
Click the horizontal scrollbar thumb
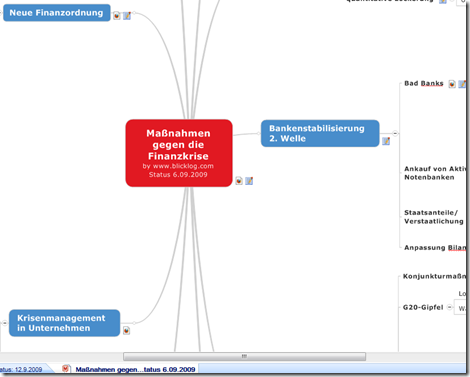point(244,356)
